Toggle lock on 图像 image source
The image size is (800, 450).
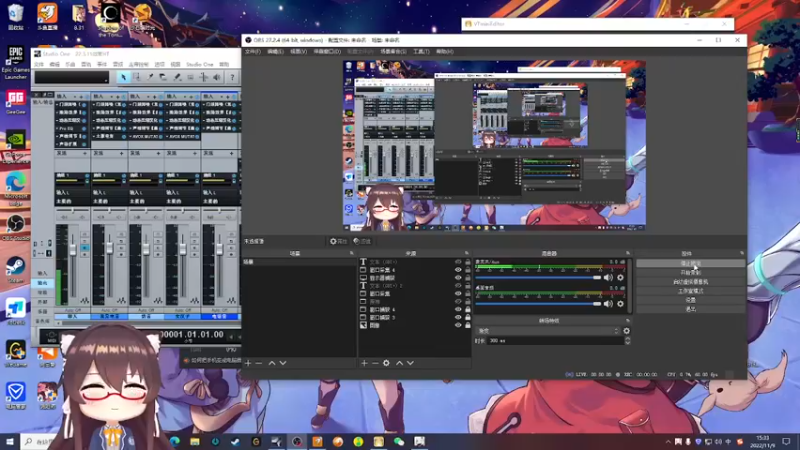coord(467,325)
